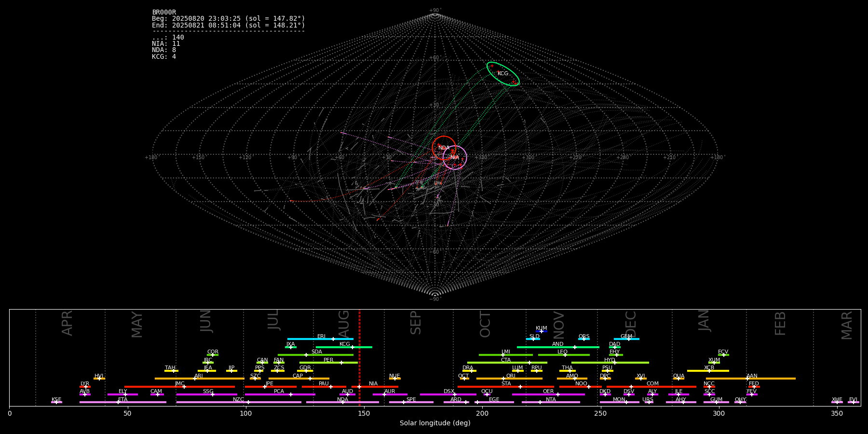This screenshot has height=434, width=868.
Task: Click the cyan ERI shower bar
Action: pyautogui.click(x=320, y=339)
